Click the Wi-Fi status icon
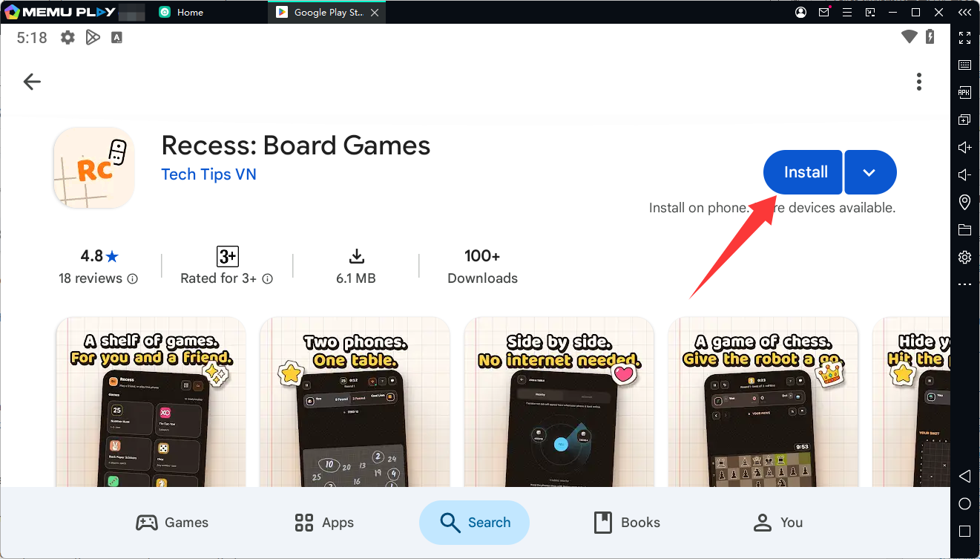 click(x=910, y=37)
